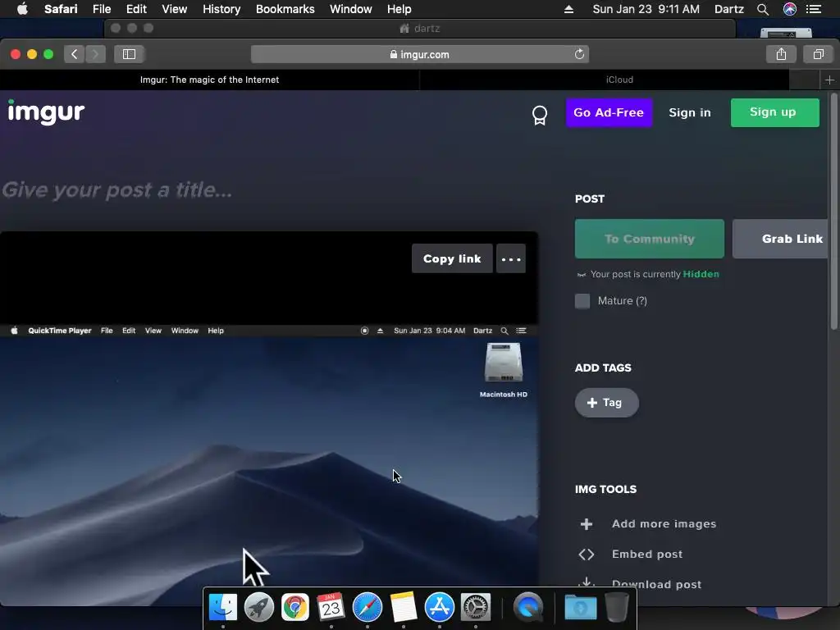Open the three-dot image options menu

[x=510, y=258]
